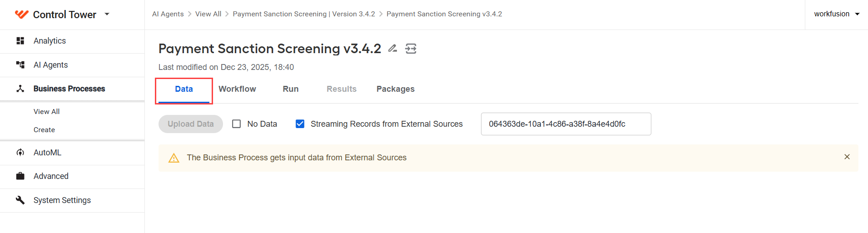868x233 pixels.
Task: Dismiss the External Sources warning banner
Action: click(x=847, y=157)
